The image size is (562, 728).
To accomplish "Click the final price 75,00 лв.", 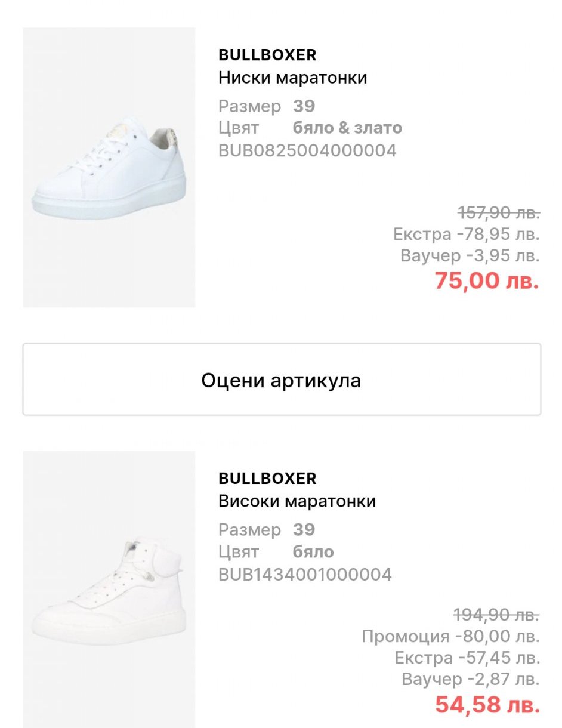I will (x=487, y=280).
